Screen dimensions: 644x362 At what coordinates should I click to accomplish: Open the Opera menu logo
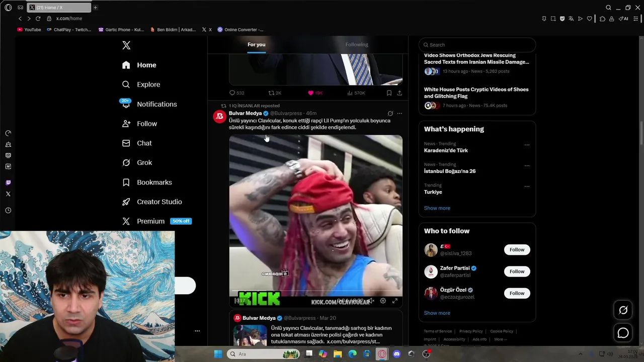[x=8, y=8]
